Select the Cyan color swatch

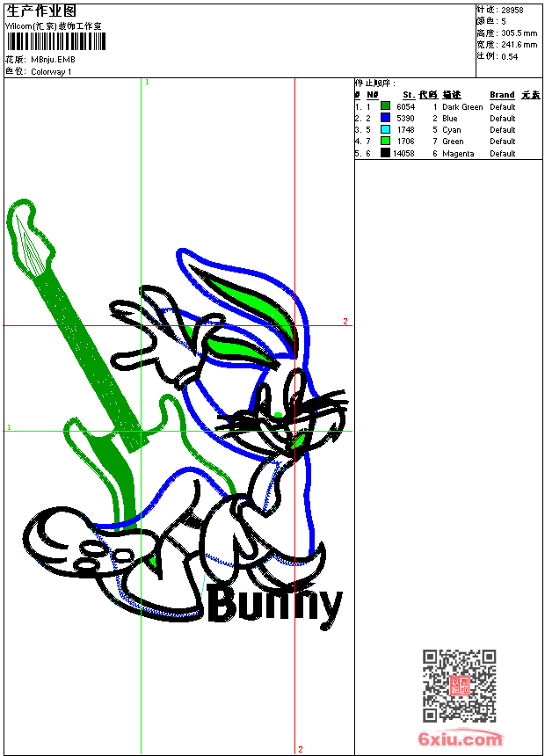pos(385,129)
